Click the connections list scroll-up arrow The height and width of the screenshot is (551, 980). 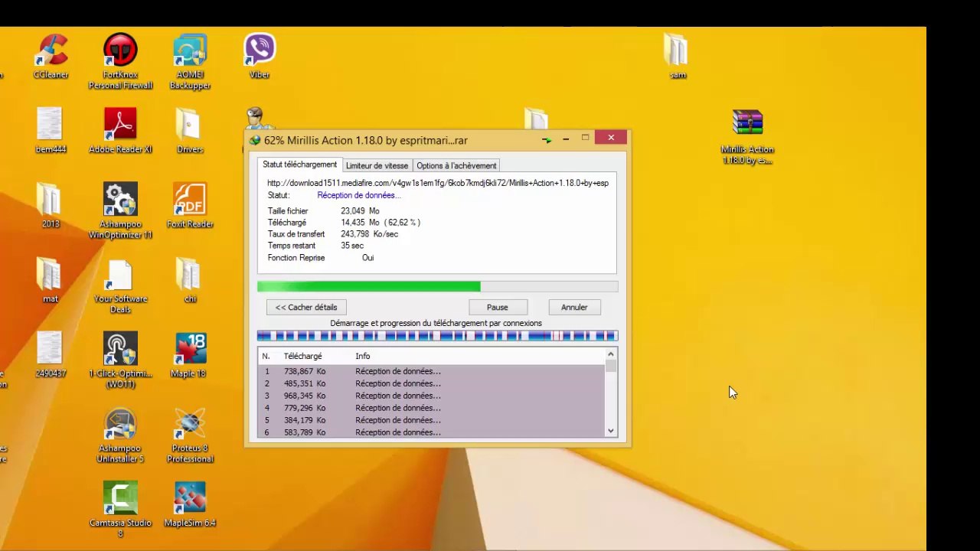611,354
